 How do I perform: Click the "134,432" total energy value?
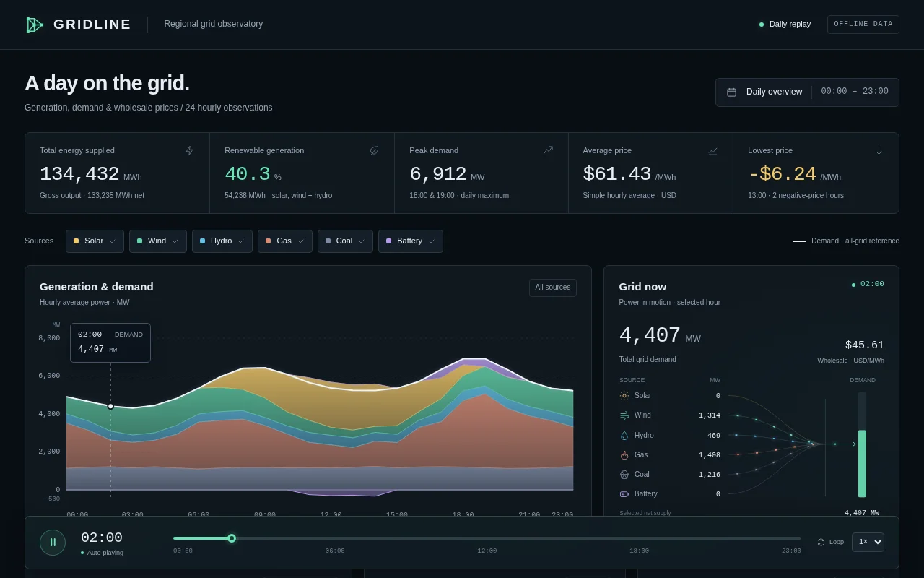(79, 174)
